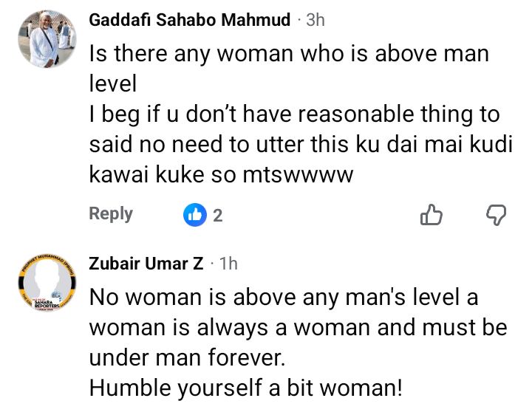The width and height of the screenshot is (532, 415).
Task: Visit Gaddafi Sahabo Mahmud's profile name
Action: click(189, 20)
